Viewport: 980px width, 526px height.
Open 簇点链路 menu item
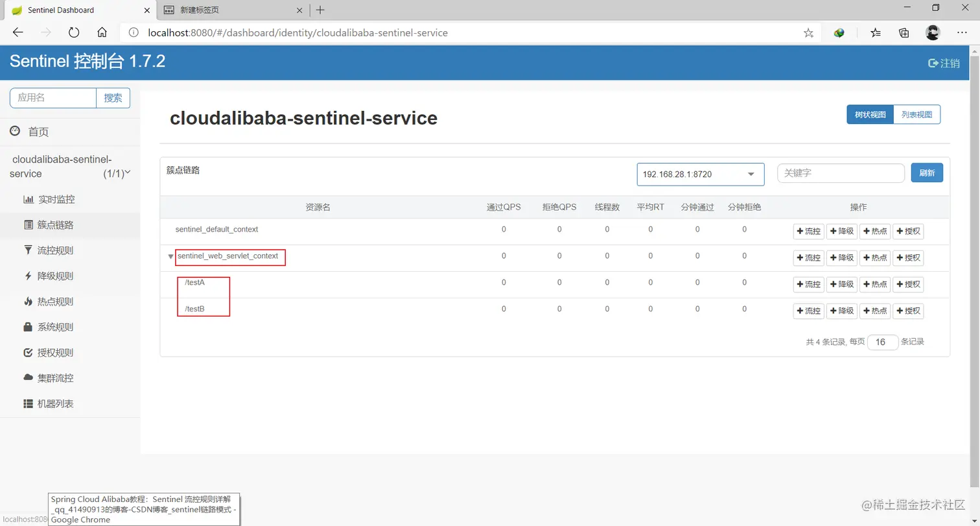(x=49, y=225)
